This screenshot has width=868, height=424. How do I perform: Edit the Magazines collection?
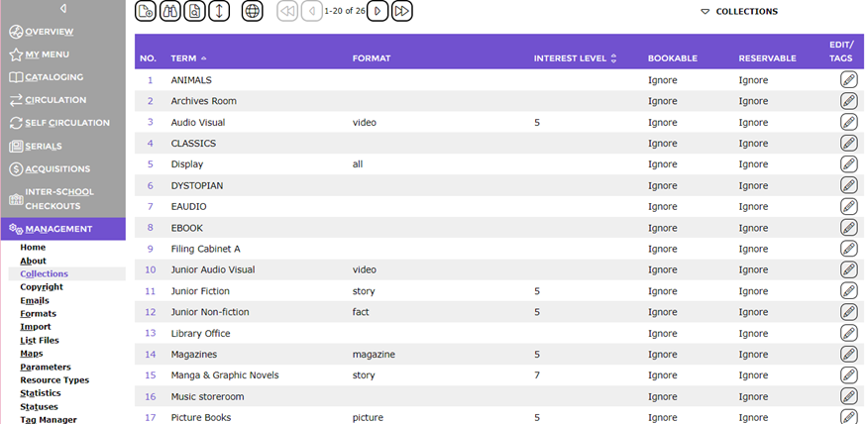click(x=848, y=355)
